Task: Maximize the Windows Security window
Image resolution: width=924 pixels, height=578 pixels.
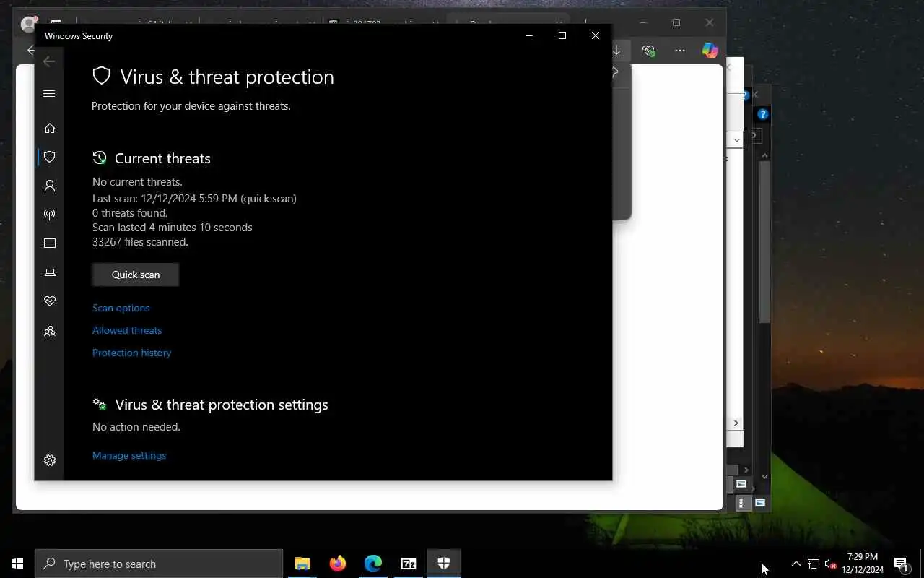Action: point(562,35)
